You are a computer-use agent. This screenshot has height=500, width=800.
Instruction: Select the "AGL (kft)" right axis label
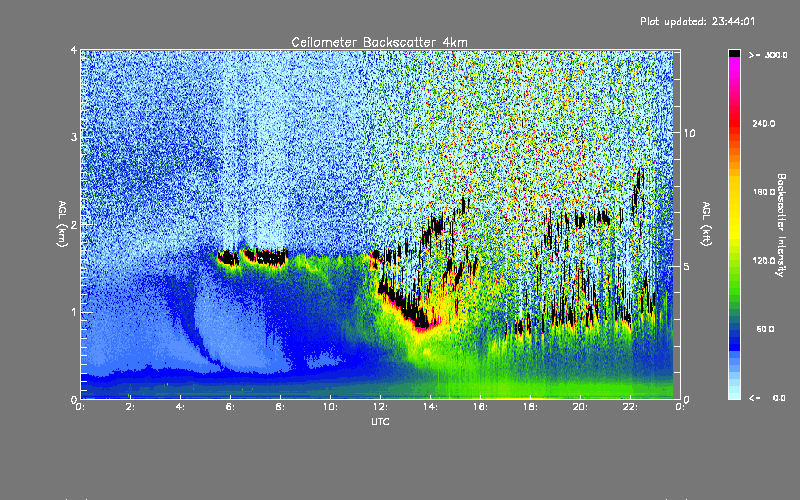pos(707,224)
